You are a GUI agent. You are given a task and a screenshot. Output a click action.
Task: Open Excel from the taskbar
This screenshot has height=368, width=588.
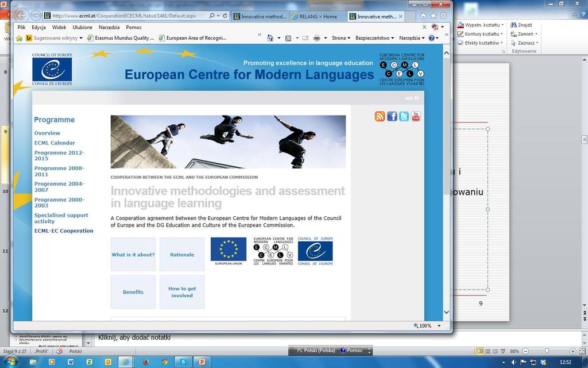pos(89,362)
